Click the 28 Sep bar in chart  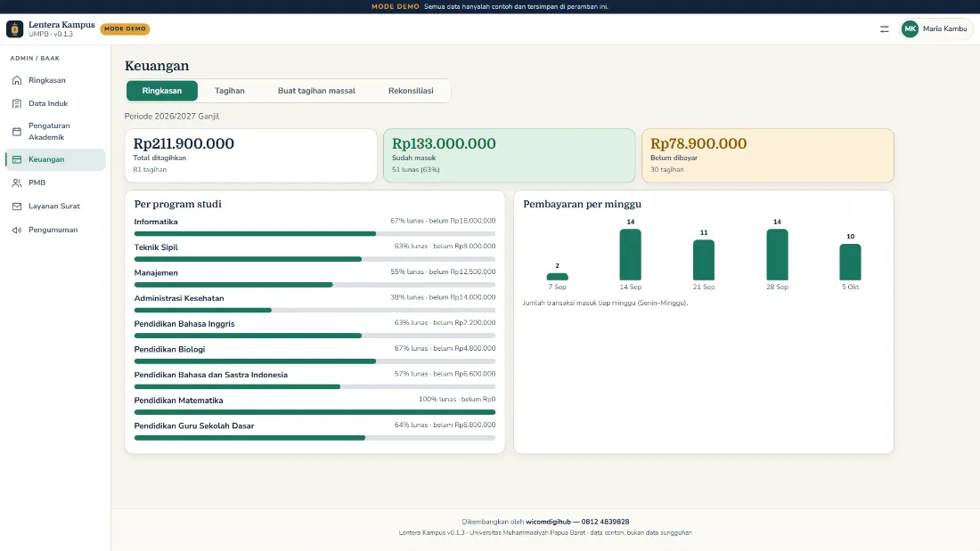pos(777,255)
